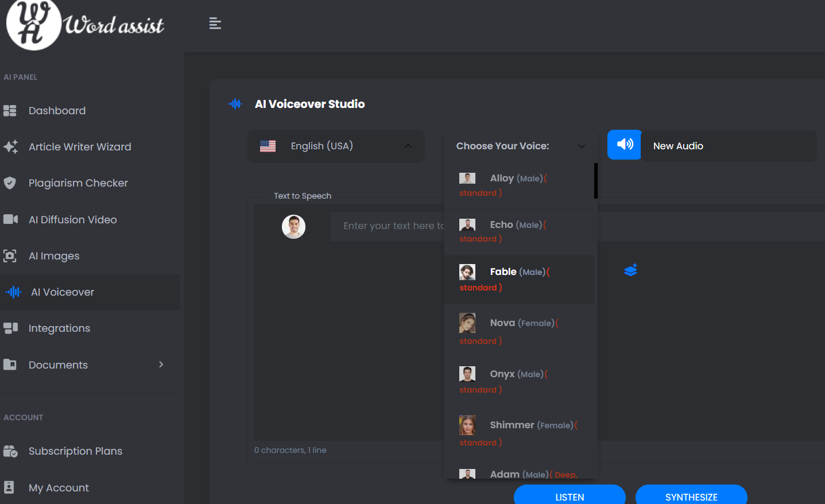
Task: Click the Word assist logo
Action: click(85, 25)
